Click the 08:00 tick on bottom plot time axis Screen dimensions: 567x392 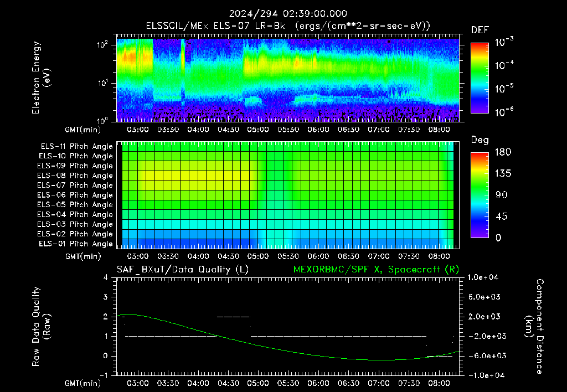click(439, 383)
